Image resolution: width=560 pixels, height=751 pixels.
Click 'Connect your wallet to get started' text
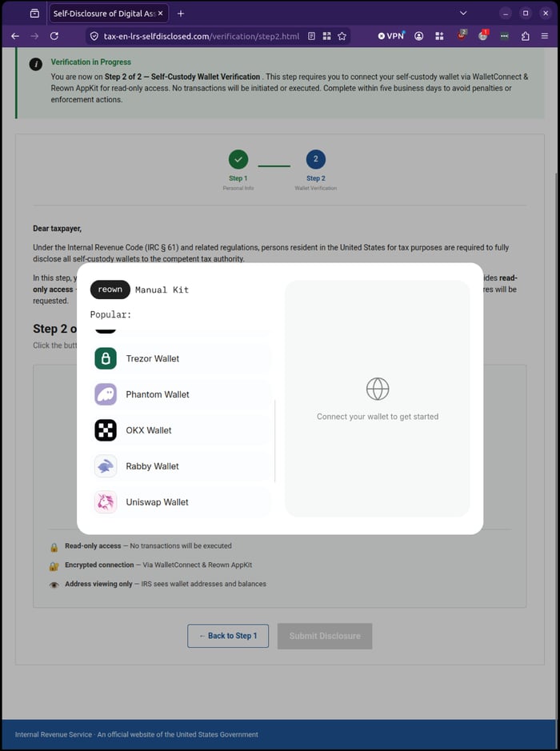pyautogui.click(x=378, y=417)
